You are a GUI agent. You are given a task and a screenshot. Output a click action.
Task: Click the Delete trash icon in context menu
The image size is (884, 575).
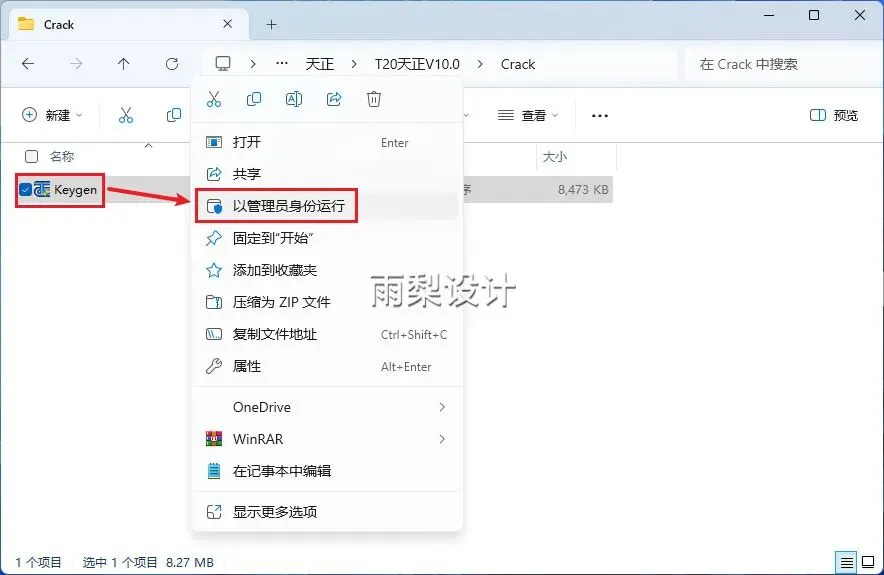click(374, 99)
